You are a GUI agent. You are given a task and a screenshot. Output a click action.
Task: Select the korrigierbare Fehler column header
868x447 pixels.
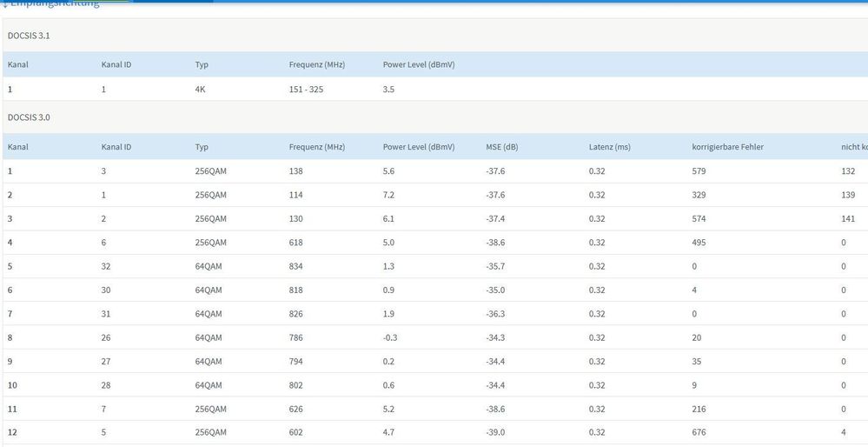(x=727, y=147)
